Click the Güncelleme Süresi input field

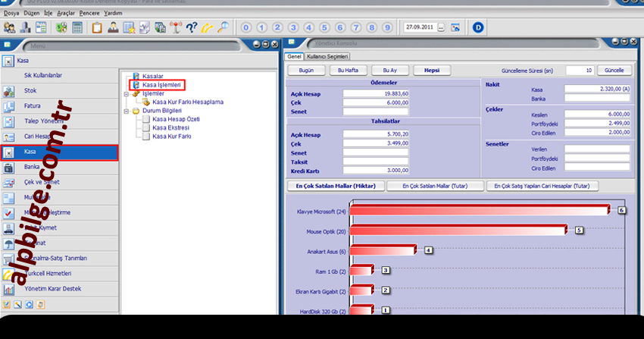point(579,70)
